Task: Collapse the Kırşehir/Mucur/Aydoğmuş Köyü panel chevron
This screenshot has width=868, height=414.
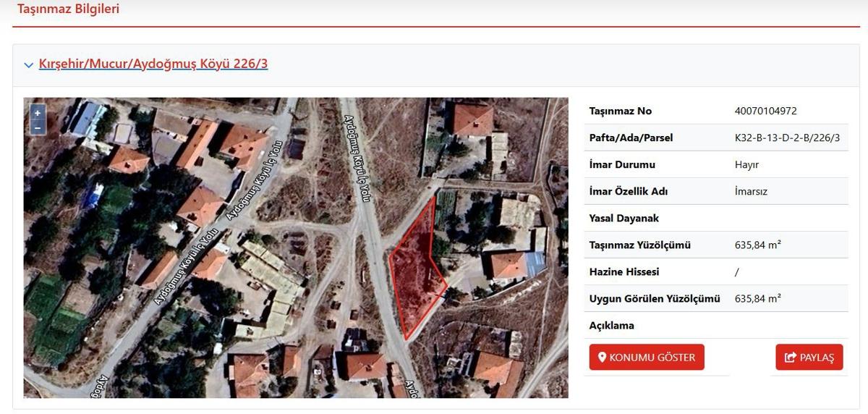Action: pyautogui.click(x=28, y=65)
